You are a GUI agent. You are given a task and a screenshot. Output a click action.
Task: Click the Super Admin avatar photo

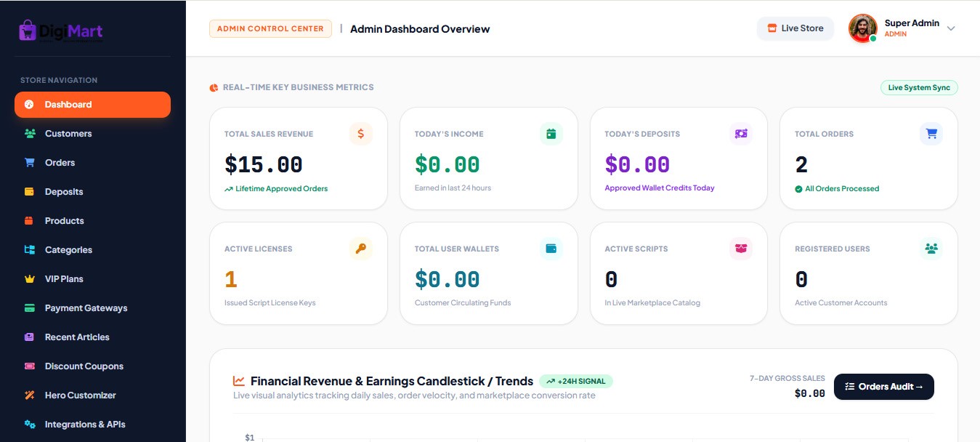pos(863,28)
